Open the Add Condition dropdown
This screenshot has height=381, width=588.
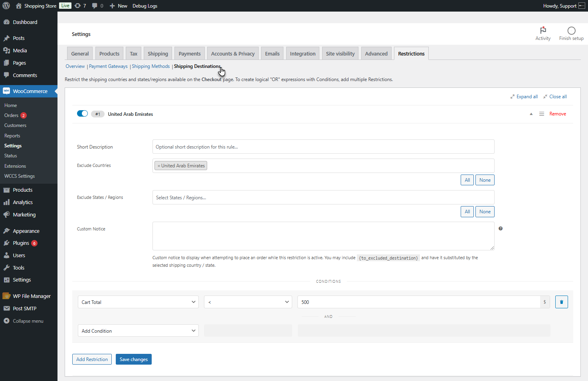tap(138, 331)
